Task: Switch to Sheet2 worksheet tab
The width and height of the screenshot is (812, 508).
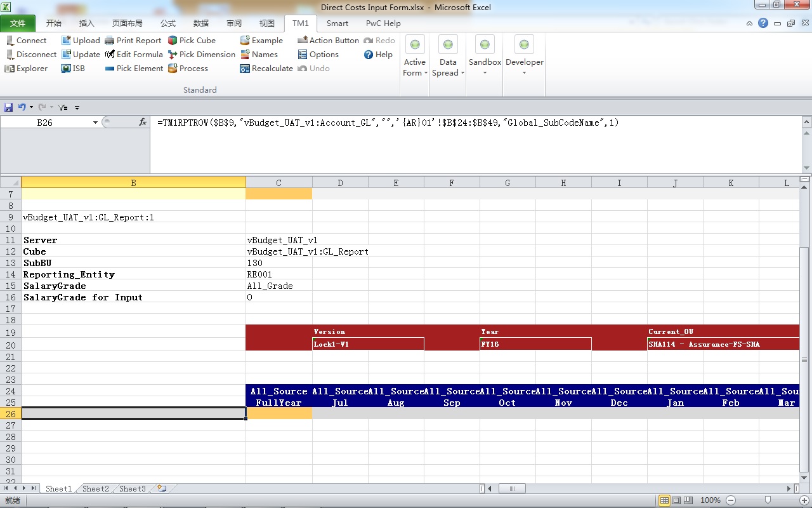Action: [x=96, y=488]
